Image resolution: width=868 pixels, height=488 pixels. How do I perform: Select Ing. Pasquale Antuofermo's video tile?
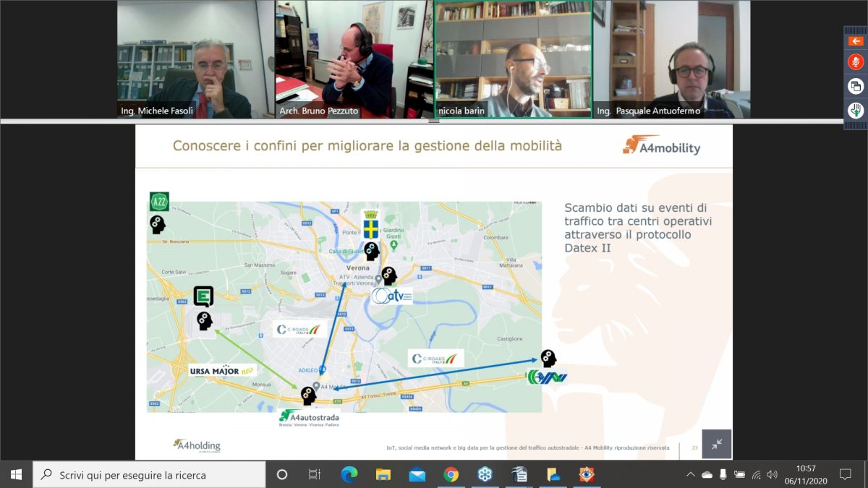[671, 59]
